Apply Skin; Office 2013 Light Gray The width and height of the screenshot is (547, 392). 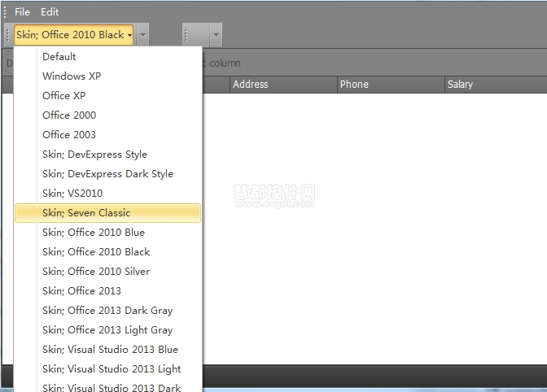107,329
